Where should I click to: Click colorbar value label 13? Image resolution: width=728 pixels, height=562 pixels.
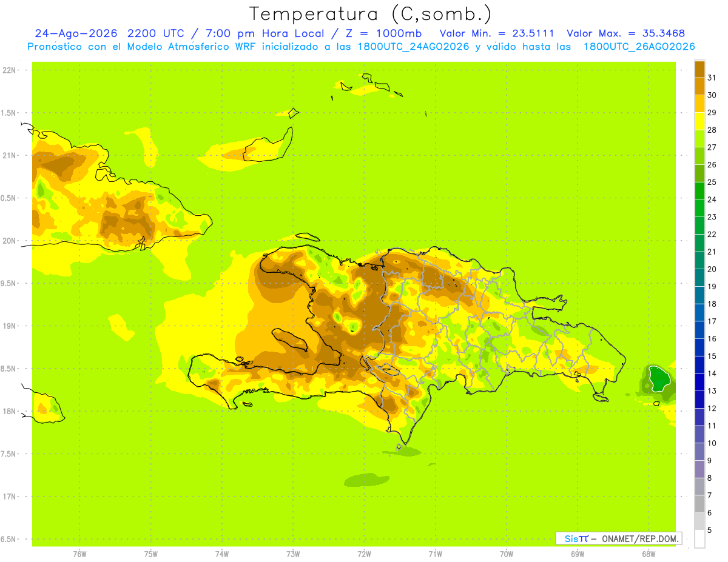pyautogui.click(x=712, y=390)
